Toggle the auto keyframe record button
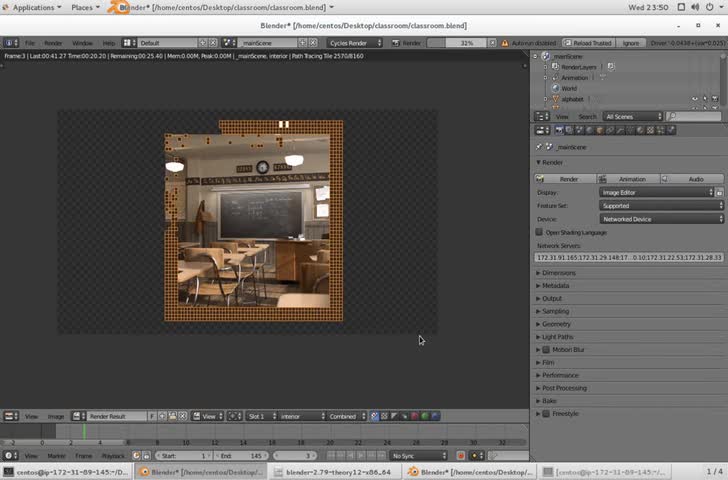728x480 pixels. 461,456
